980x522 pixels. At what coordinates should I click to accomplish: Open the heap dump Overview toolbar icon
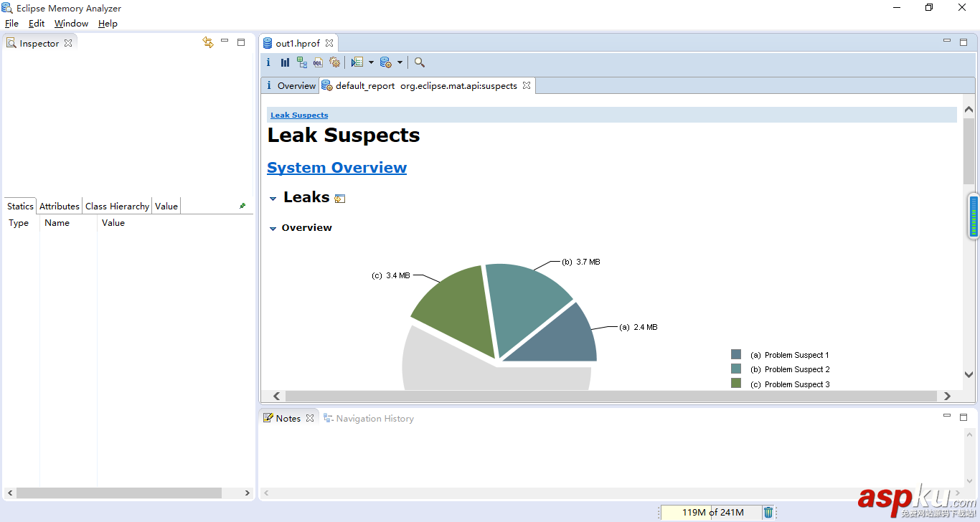(268, 62)
